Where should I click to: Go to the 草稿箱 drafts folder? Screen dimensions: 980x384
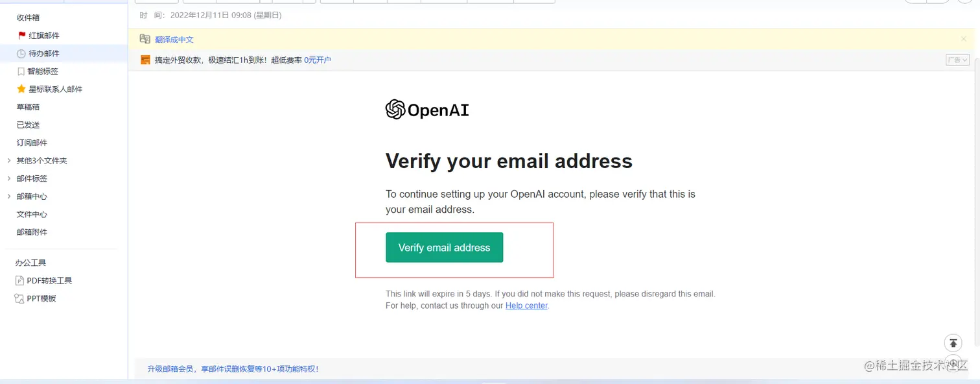28,107
